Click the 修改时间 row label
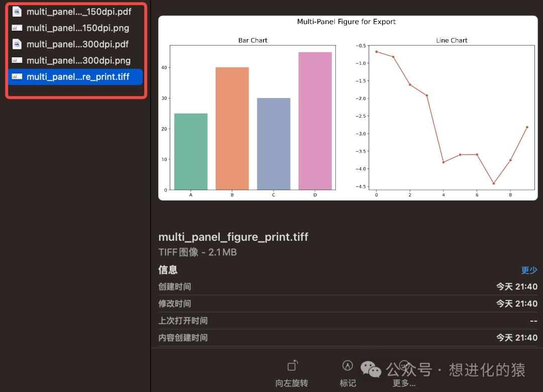The width and height of the screenshot is (543, 392). (x=174, y=304)
